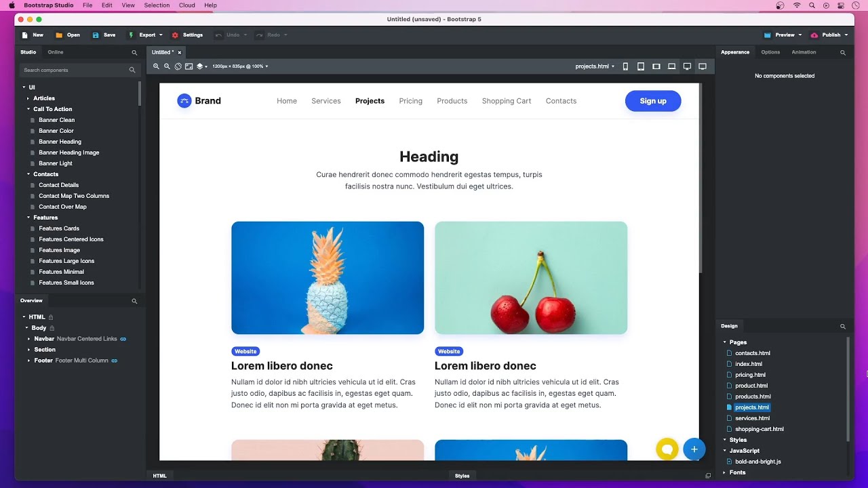The width and height of the screenshot is (868, 488).
Task: Select the Features Centered Icons component
Action: pyautogui.click(x=71, y=239)
